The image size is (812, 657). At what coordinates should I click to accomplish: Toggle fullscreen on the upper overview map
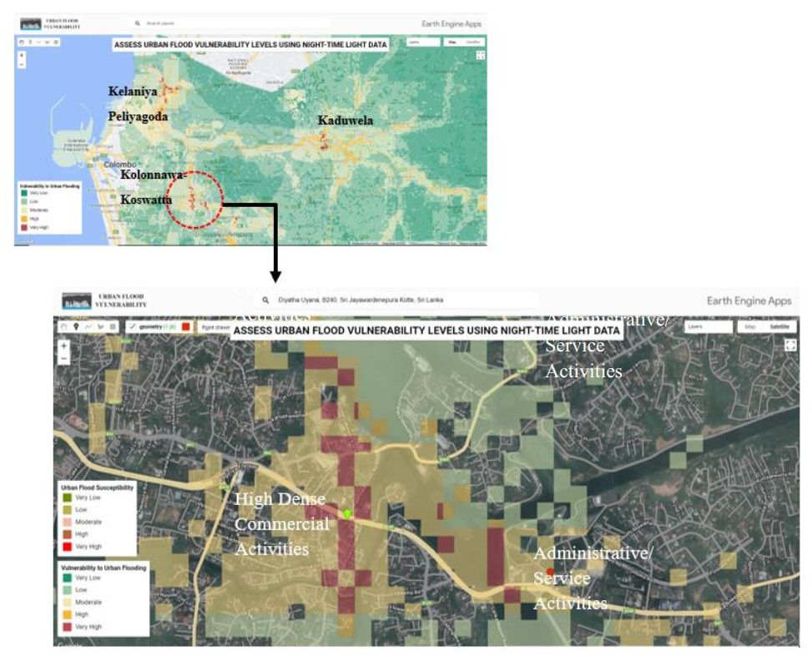(x=480, y=55)
